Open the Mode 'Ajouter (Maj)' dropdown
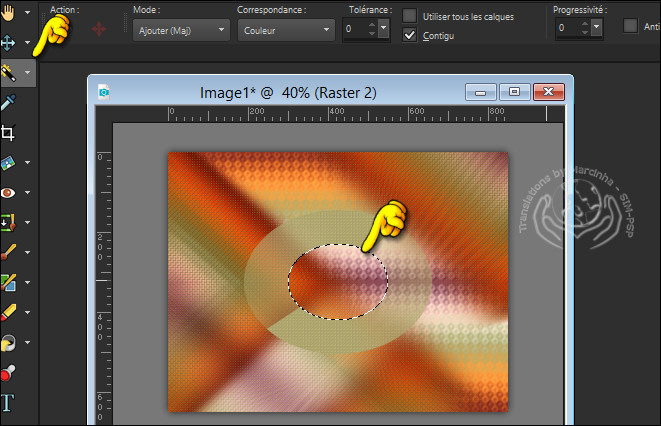This screenshot has height=426, width=661. [x=180, y=29]
